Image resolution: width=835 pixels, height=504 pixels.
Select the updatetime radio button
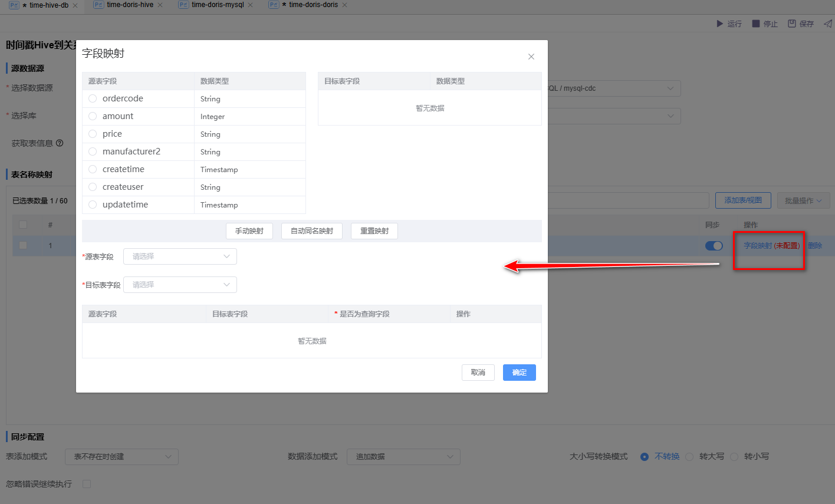93,205
